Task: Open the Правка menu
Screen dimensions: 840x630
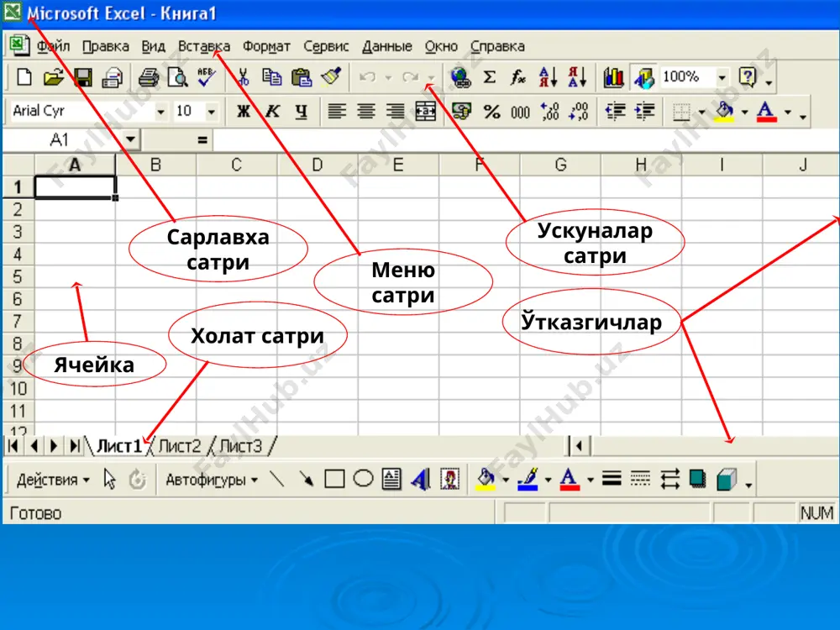Action: tap(106, 46)
